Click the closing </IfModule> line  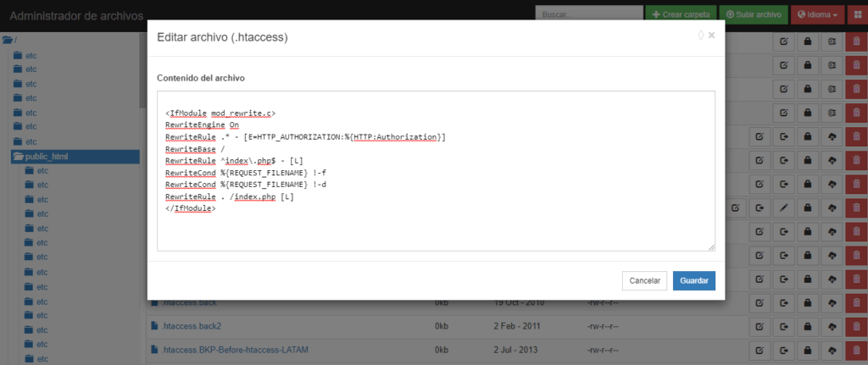pyautogui.click(x=191, y=208)
